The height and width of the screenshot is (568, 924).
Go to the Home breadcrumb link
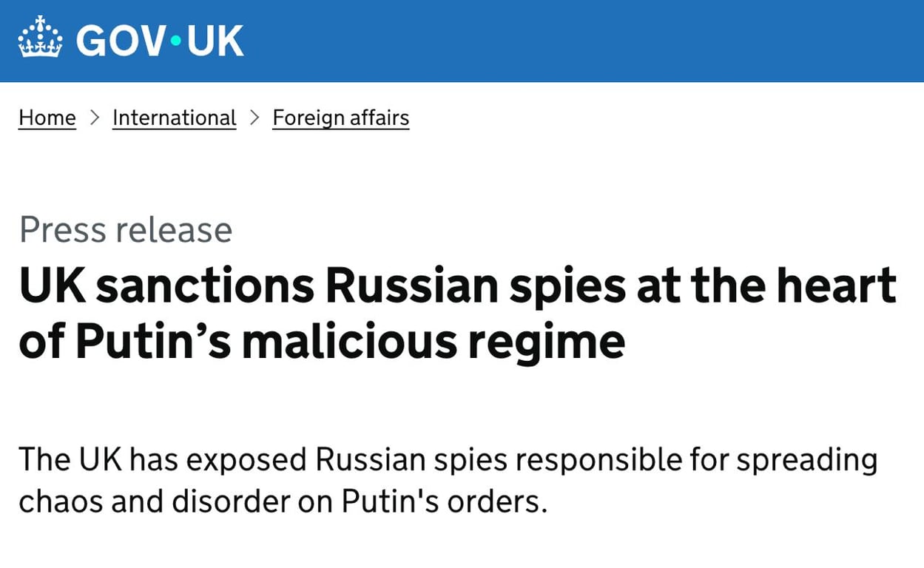tap(47, 118)
